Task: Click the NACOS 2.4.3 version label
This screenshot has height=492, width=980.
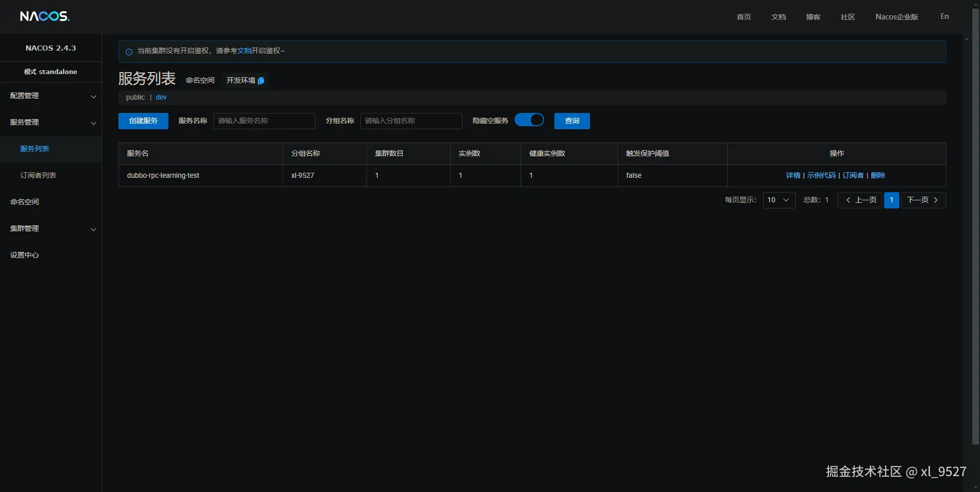Action: 51,48
